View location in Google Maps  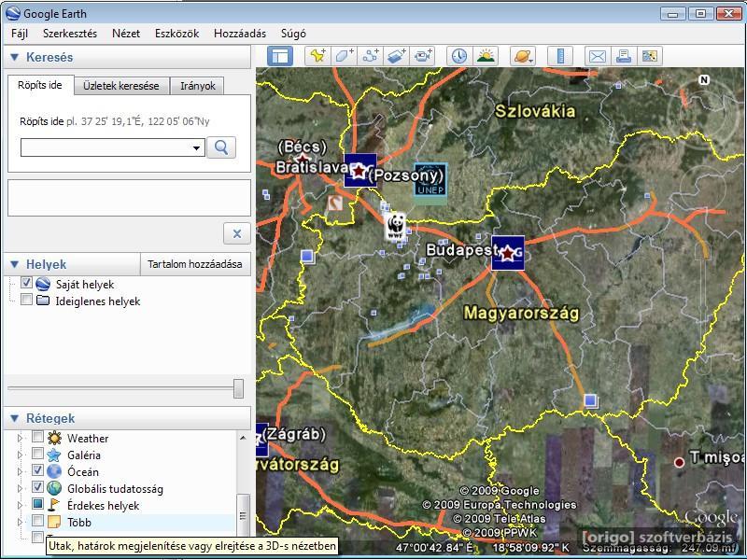[649, 56]
